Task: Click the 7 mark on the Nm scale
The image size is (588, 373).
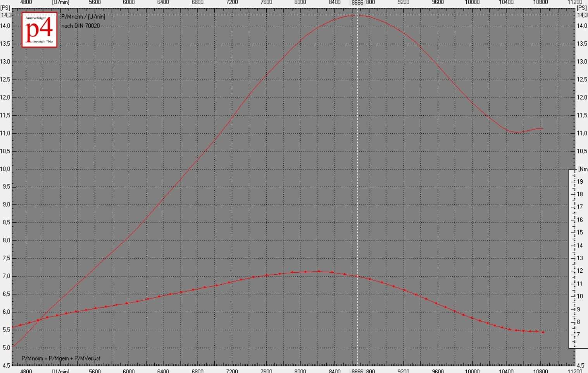Action: pos(579,334)
